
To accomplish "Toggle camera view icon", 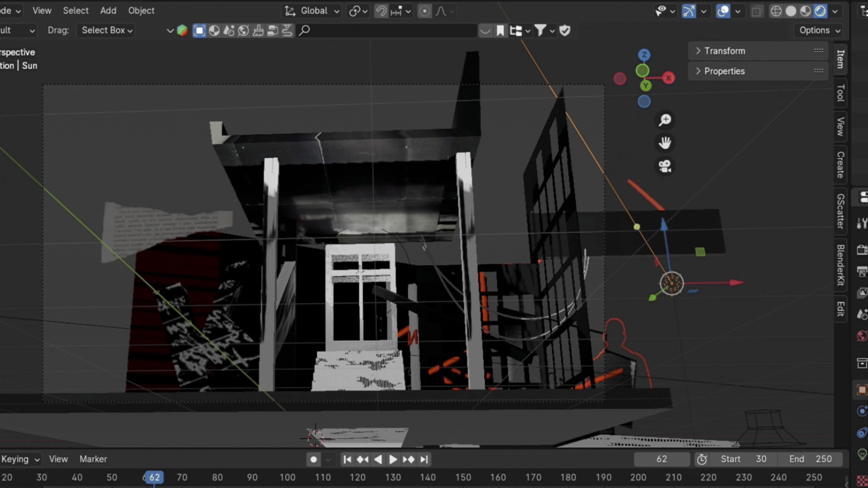I will (x=665, y=166).
